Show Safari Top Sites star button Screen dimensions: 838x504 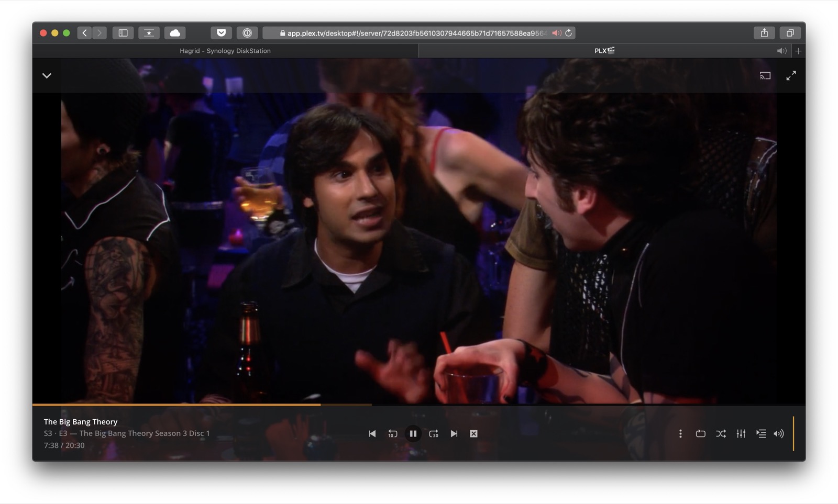[149, 33]
